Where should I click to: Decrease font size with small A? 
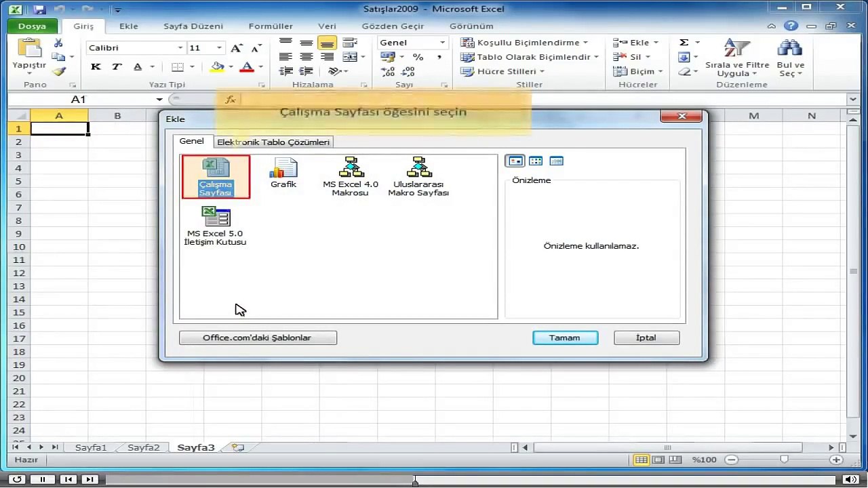256,48
